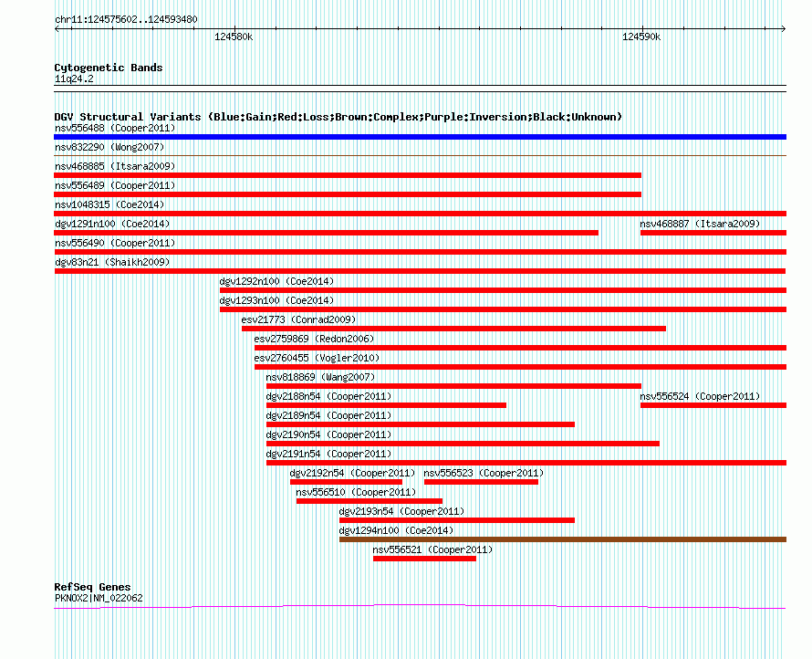812x659 pixels.
Task: Select the DGV Structural Variants track title
Action: point(338,117)
